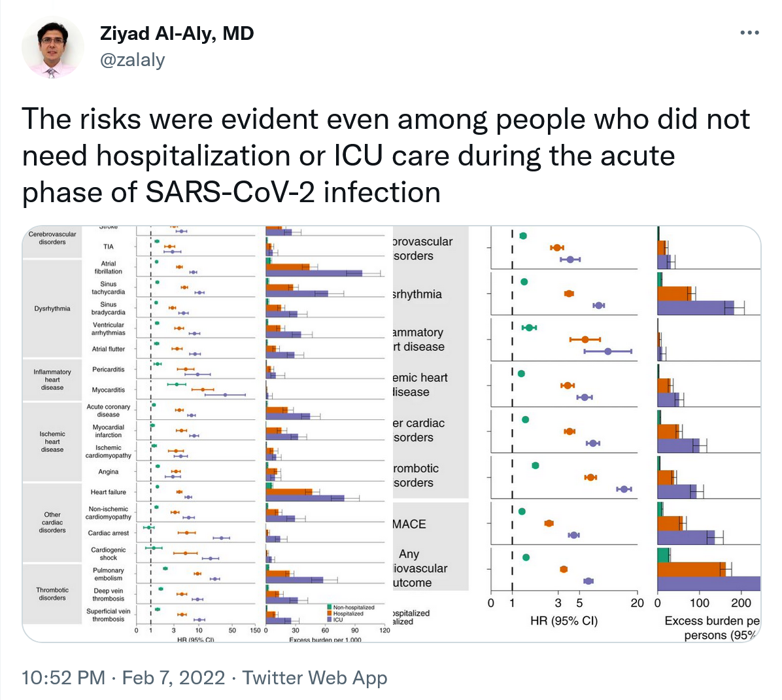Click the MACE label in right chart
Viewport: 782px width, 700px height.
pyautogui.click(x=409, y=524)
